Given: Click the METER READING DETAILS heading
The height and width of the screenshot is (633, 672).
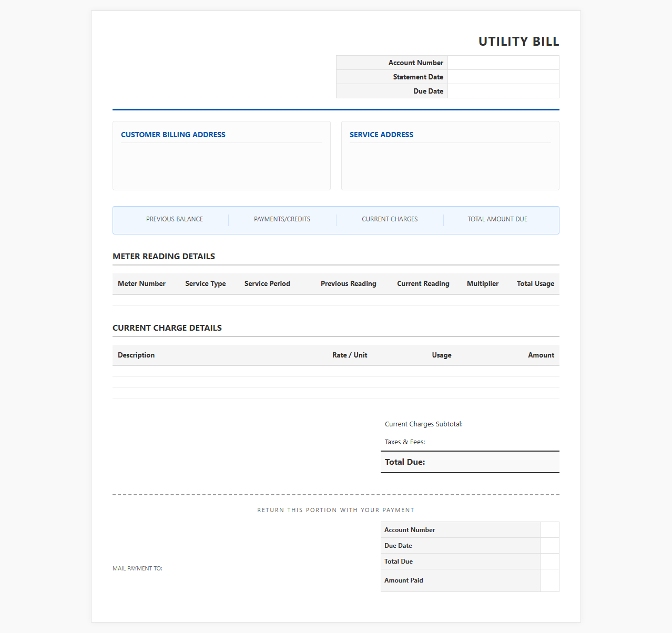Looking at the screenshot, I should [164, 257].
